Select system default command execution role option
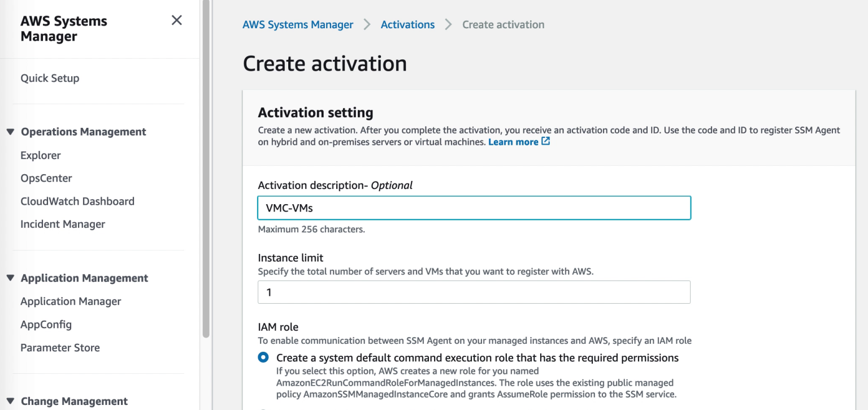The image size is (868, 410). pyautogui.click(x=263, y=357)
